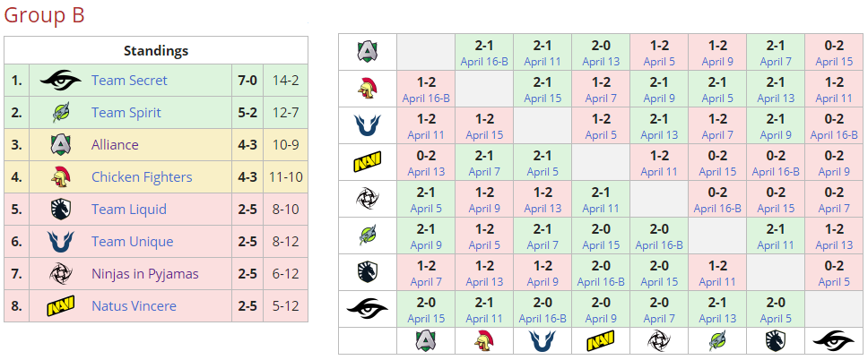Click the Team Secret logo in standings
Screen dimensions: 868x360
(x=60, y=81)
